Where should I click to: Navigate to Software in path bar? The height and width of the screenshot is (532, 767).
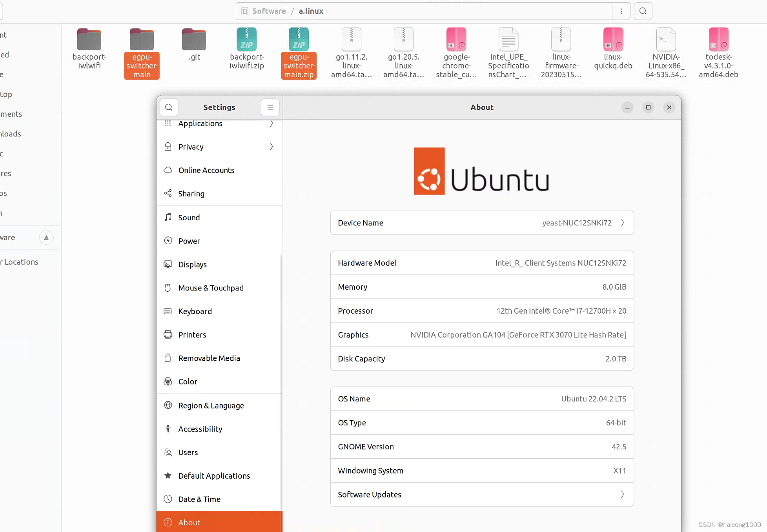click(269, 11)
